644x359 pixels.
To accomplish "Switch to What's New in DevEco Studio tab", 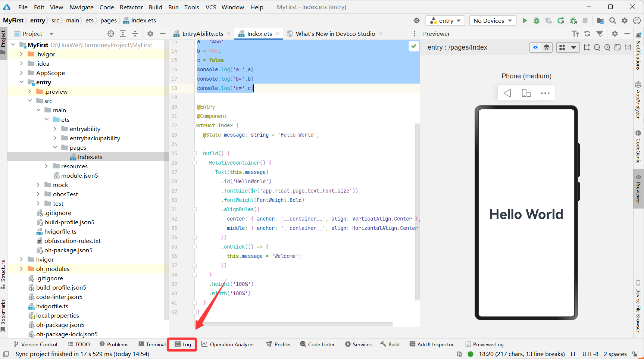I will [x=335, y=34].
